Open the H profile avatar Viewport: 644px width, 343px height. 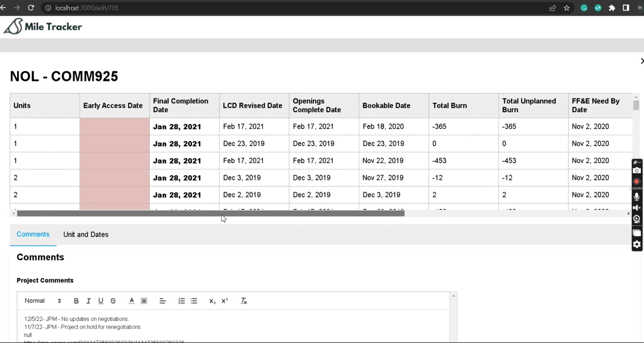click(640, 8)
